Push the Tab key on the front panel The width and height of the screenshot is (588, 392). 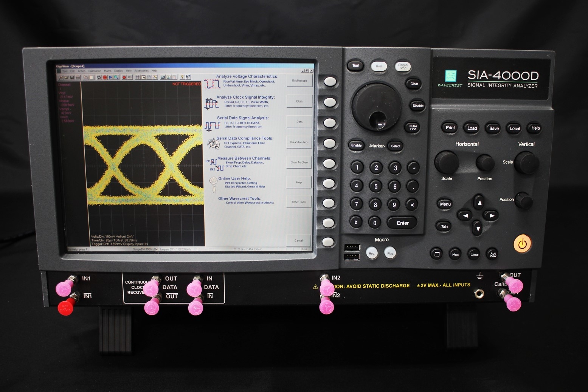coord(444,226)
